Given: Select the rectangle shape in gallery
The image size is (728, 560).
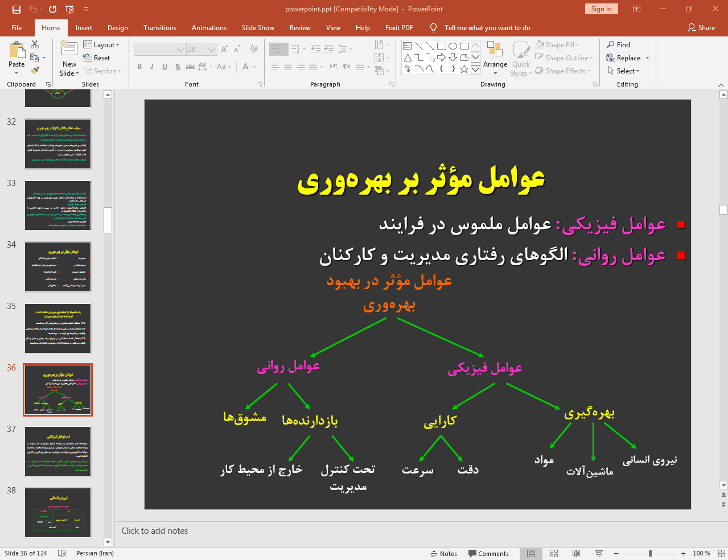Looking at the screenshot, I should pos(442,46).
